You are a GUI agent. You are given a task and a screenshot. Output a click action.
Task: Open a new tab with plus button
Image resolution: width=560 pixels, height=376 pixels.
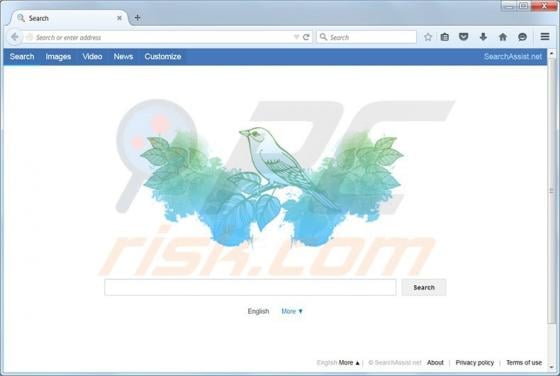[138, 17]
